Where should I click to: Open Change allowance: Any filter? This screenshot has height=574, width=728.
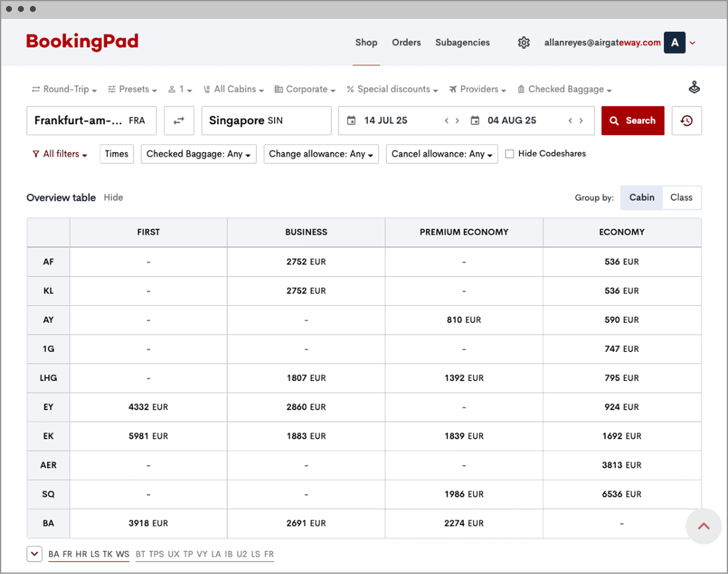321,154
